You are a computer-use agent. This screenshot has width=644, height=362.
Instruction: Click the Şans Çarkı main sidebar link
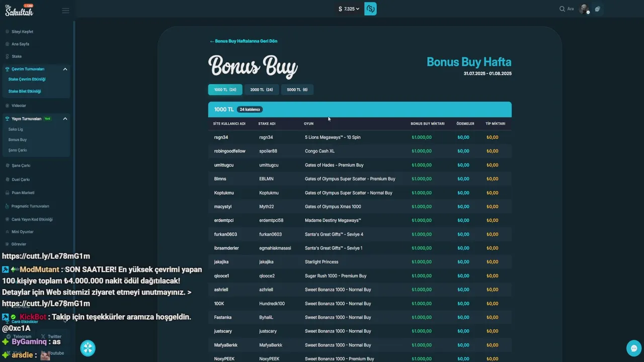tap(21, 165)
